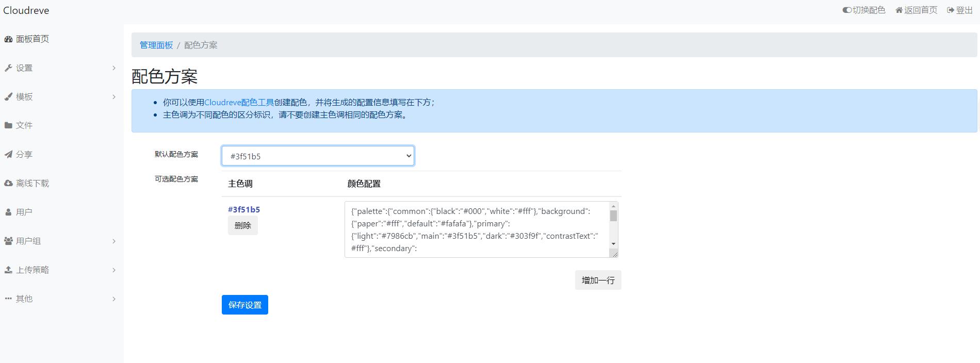The image size is (980, 363).
Task: Click the toggle icon next to 切换配色
Action: tap(847, 10)
